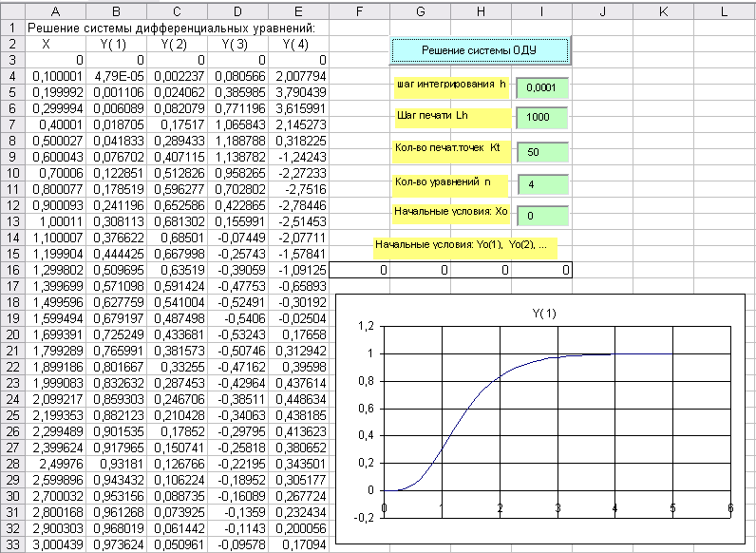The width and height of the screenshot is (756, 553).
Task: Click the 'Решение системы ОДУ' button
Action: coord(480,50)
